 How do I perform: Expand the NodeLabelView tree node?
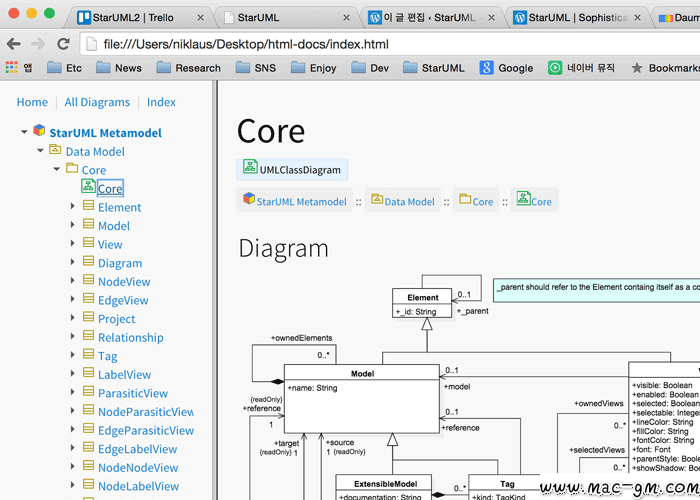(72, 485)
